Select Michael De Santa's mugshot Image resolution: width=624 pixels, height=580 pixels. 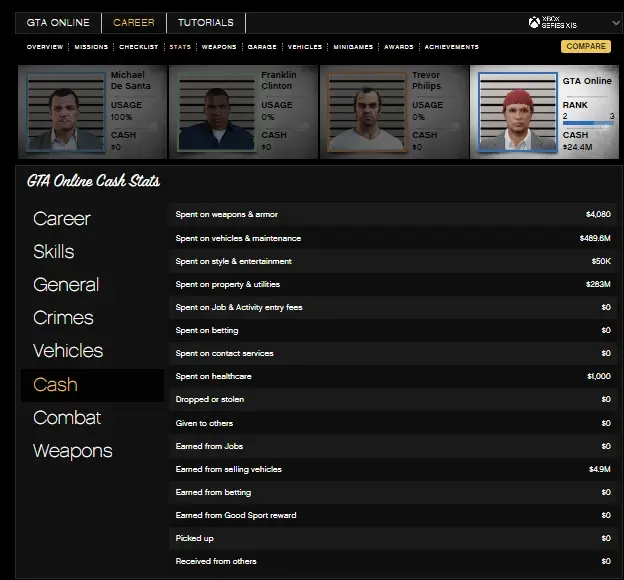[66, 112]
